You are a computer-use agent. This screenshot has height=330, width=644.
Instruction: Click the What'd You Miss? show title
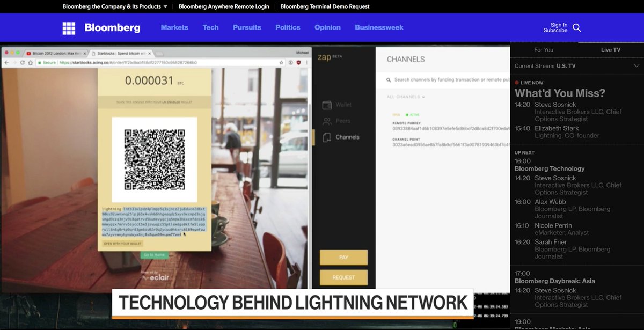coord(560,93)
